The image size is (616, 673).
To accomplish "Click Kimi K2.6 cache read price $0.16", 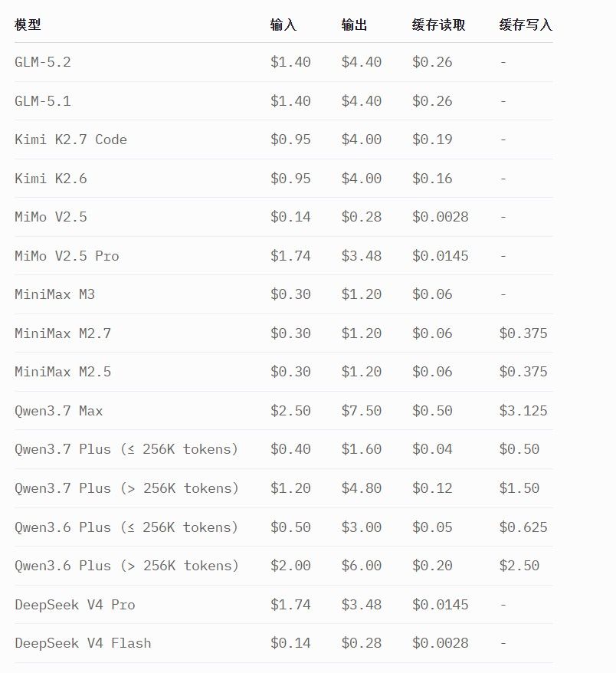I will tap(432, 178).
